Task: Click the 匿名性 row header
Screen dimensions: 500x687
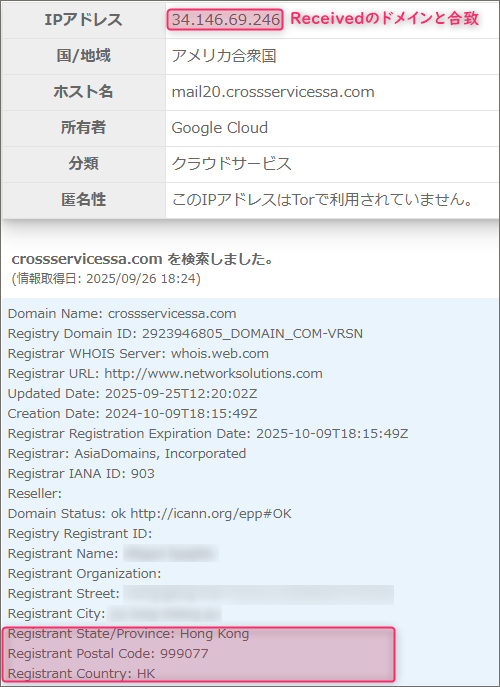Action: [83, 200]
